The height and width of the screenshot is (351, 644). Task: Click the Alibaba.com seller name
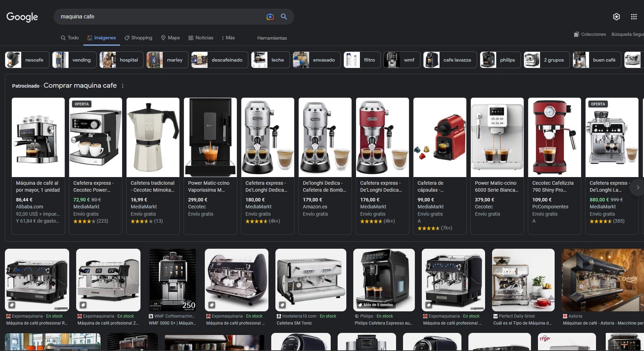coord(30,207)
